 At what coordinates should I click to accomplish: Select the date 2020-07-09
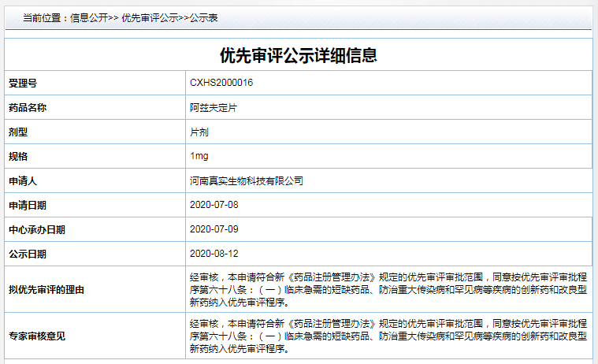click(214, 229)
